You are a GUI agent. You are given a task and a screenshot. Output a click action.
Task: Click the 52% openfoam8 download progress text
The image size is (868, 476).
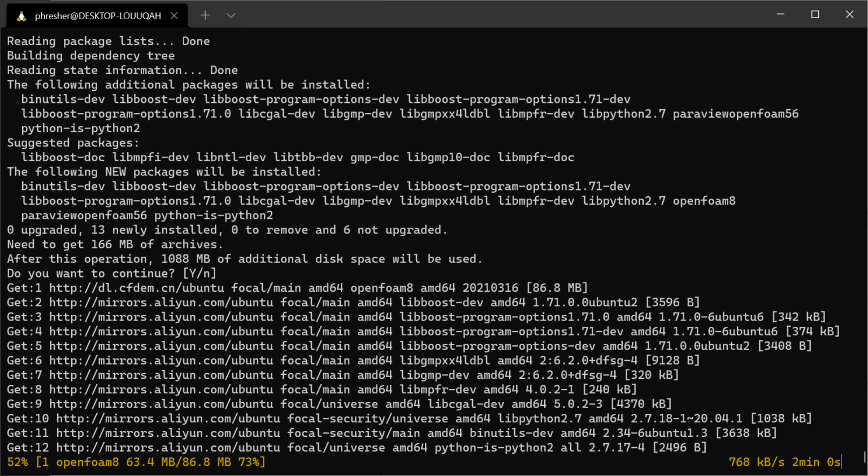pos(136,462)
